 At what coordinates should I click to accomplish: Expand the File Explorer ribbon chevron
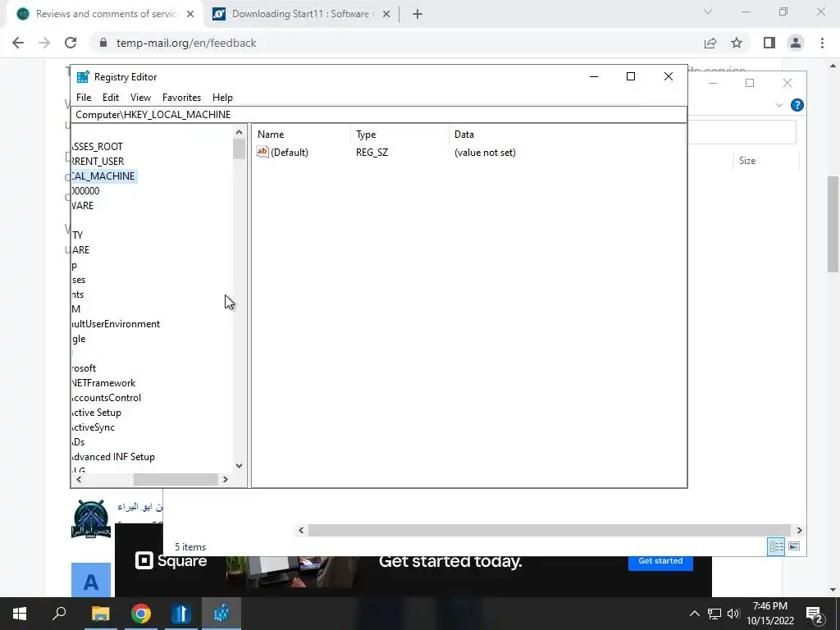(x=779, y=106)
